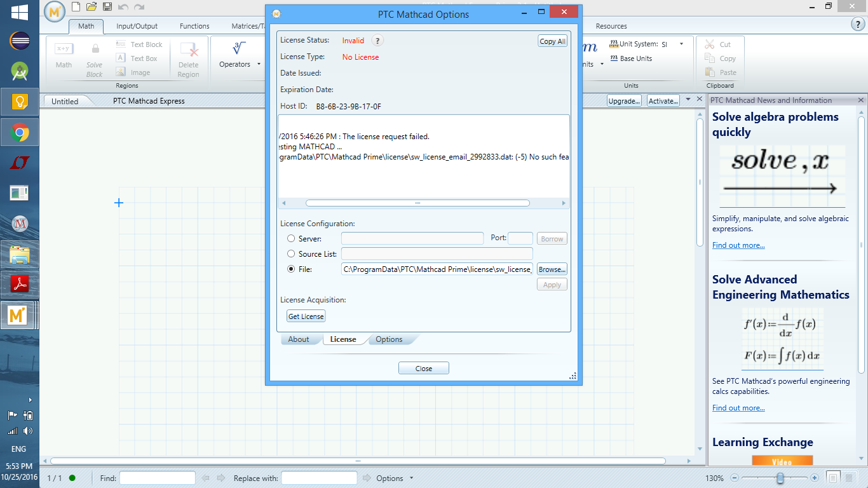This screenshot has width=868, height=488.
Task: Click the zoom slider handle
Action: point(780,478)
